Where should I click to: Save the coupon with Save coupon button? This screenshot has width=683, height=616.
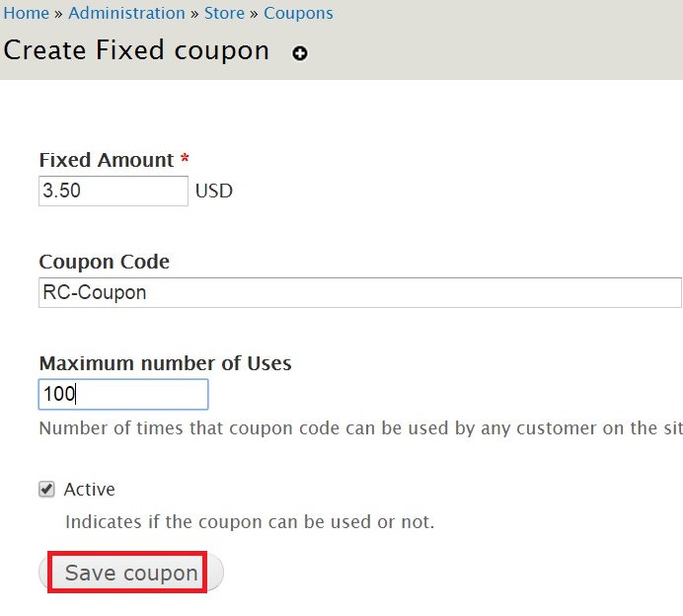pyautogui.click(x=131, y=572)
